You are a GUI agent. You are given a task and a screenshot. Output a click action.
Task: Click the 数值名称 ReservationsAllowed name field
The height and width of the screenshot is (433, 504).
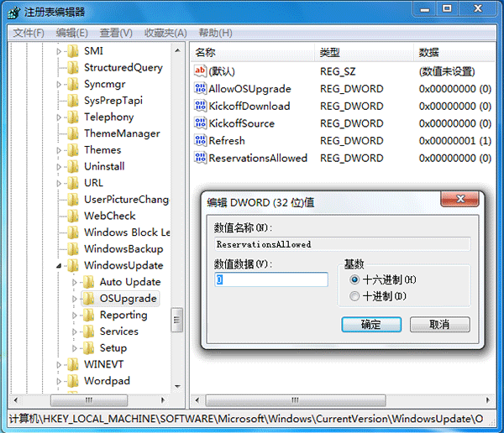coord(343,244)
